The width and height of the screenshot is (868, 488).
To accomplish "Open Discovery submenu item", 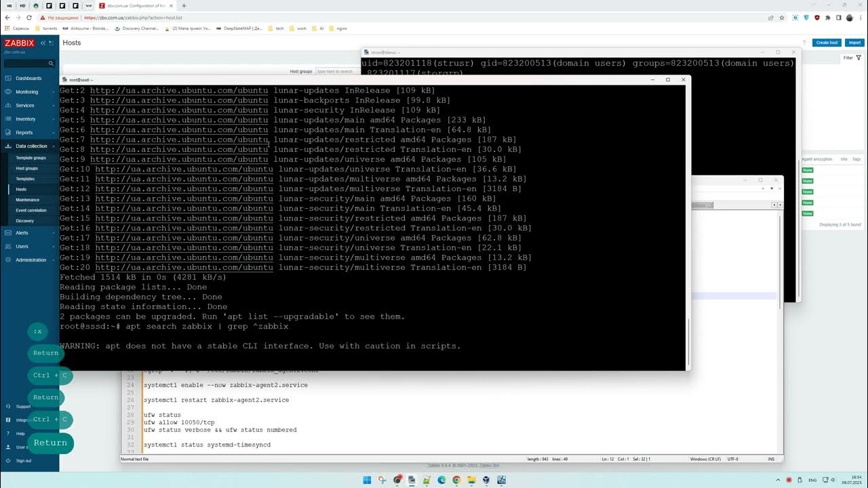I will coord(25,221).
